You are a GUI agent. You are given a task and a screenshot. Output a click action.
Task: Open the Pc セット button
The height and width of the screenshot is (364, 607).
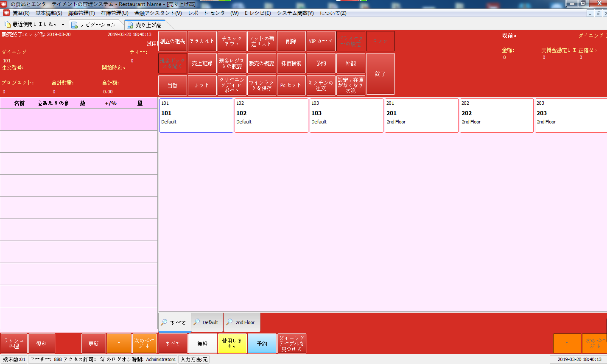tap(291, 85)
